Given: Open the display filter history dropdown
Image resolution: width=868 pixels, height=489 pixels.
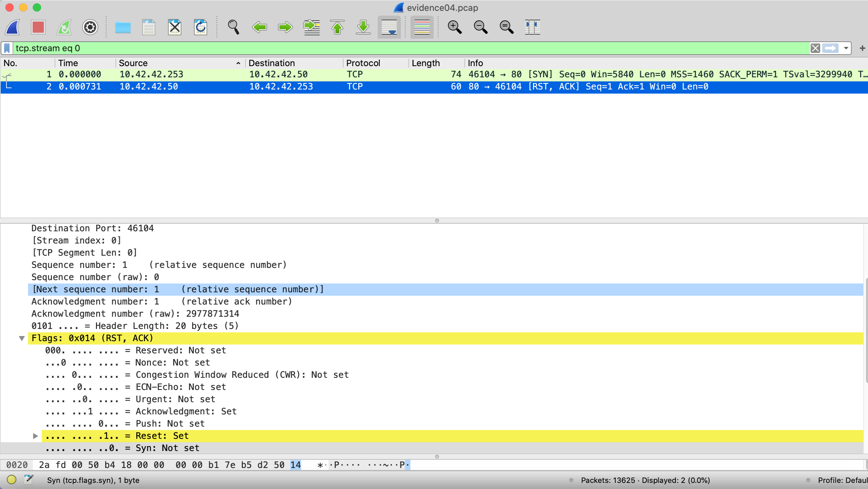Looking at the screenshot, I should 846,48.
